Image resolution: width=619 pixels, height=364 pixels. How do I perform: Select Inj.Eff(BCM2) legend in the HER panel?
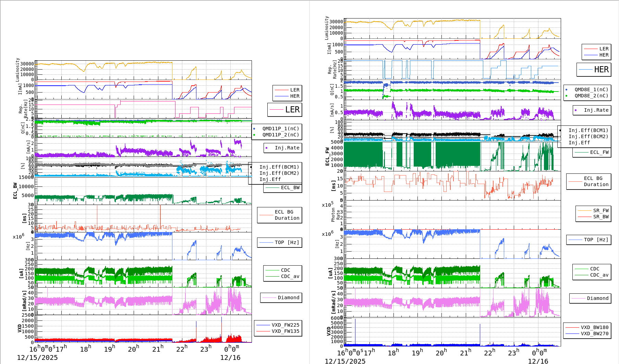click(588, 136)
